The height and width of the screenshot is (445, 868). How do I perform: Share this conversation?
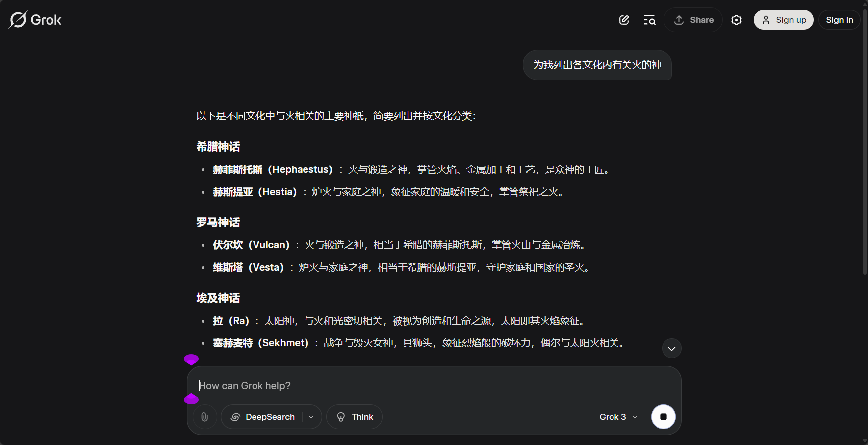click(x=693, y=20)
